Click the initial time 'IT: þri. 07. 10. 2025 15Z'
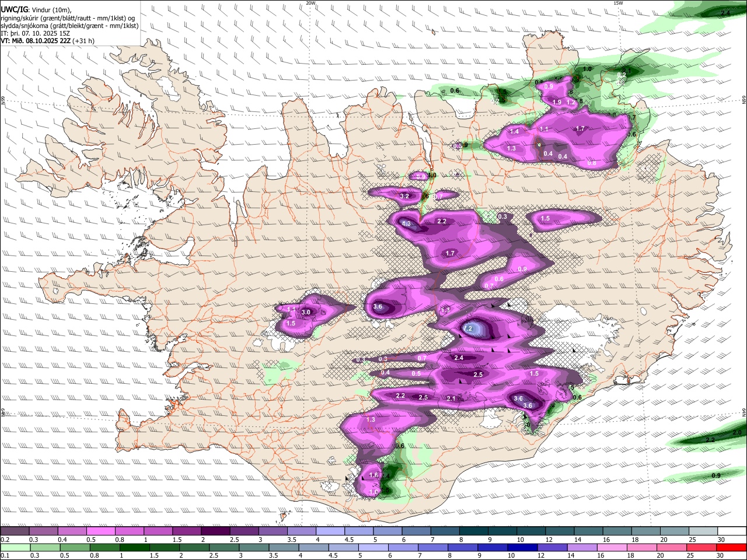 pyautogui.click(x=36, y=33)
